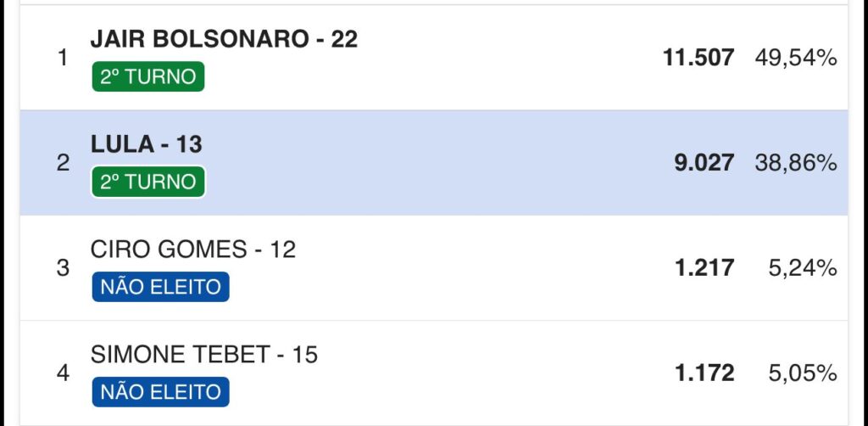This screenshot has width=868, height=426.
Task: Select the 38,86% percentage value
Action: coord(796,163)
